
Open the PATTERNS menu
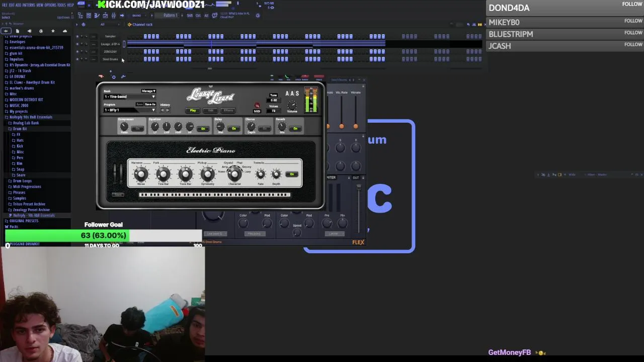tap(29, 5)
